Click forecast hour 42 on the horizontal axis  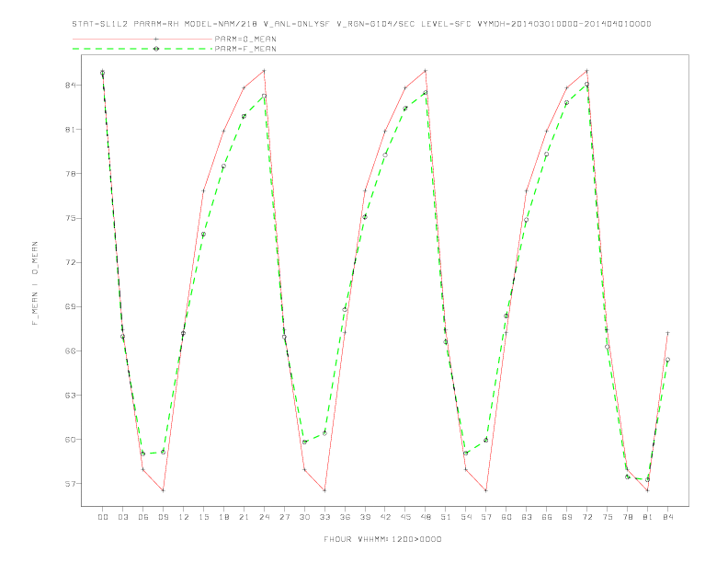[x=385, y=517]
